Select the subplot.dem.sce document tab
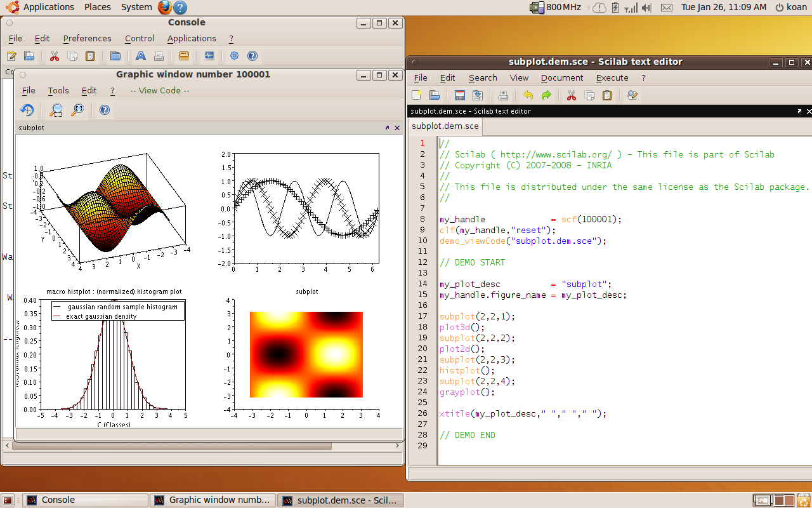This screenshot has height=508, width=812. (445, 126)
